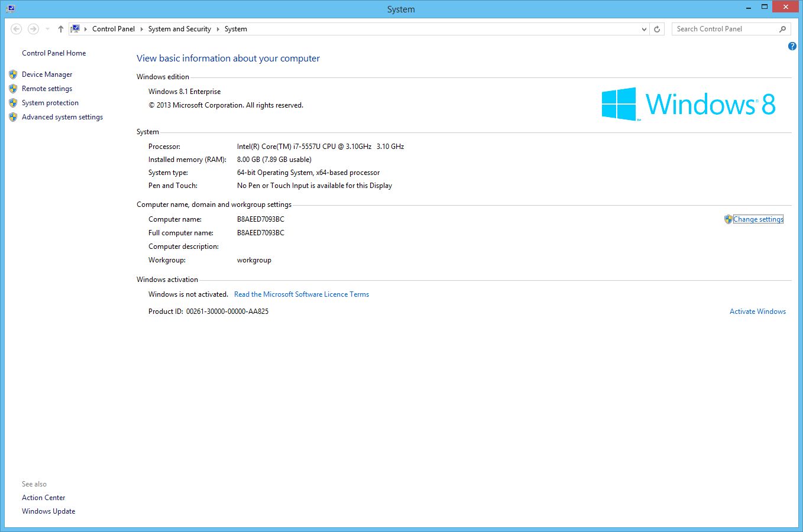
Task: Open System protection link
Action: coord(50,103)
